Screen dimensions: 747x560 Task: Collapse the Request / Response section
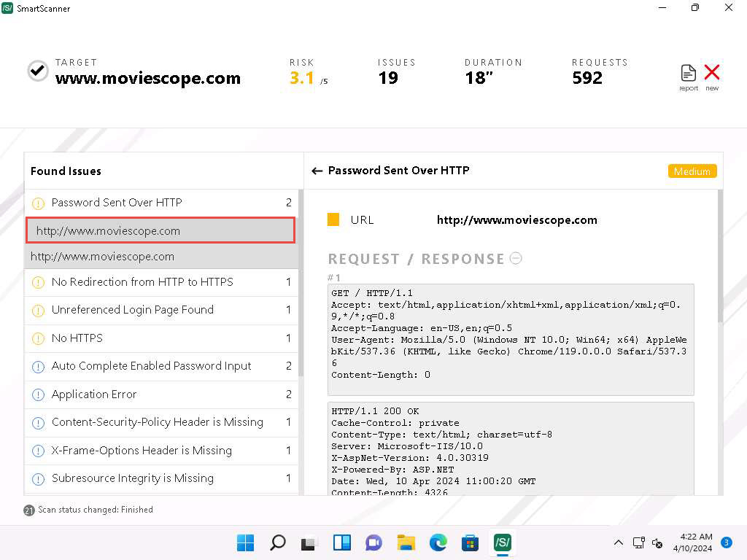pyautogui.click(x=516, y=258)
